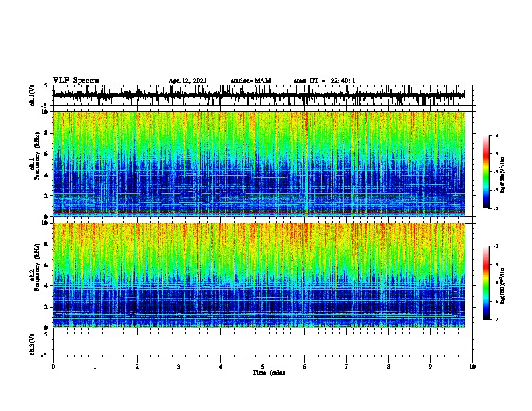Click time axis tick label '9'
This screenshot has height=411, width=532.
pyautogui.click(x=430, y=367)
